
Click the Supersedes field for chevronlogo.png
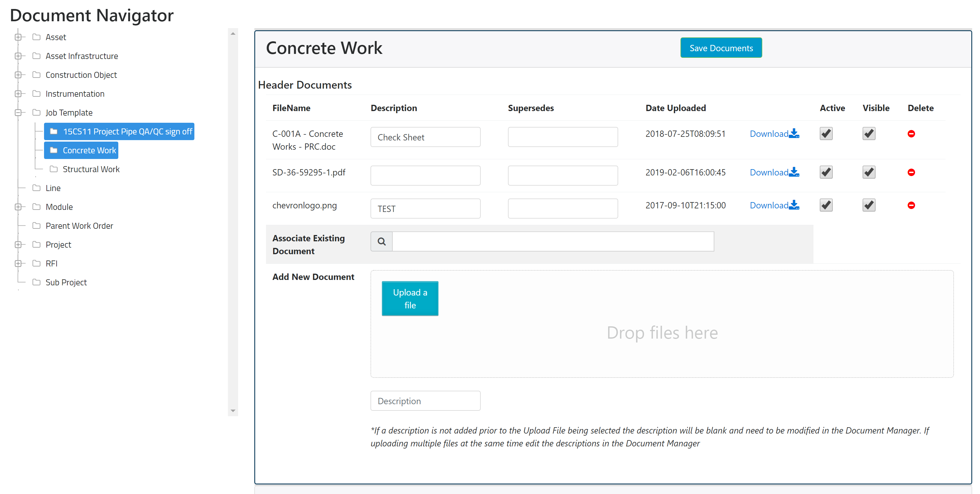tap(563, 208)
